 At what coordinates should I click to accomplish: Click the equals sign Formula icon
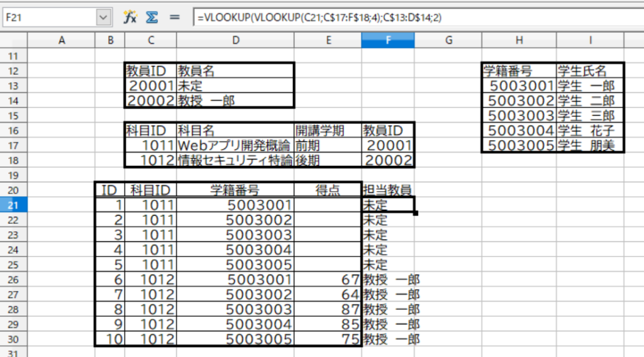(175, 17)
